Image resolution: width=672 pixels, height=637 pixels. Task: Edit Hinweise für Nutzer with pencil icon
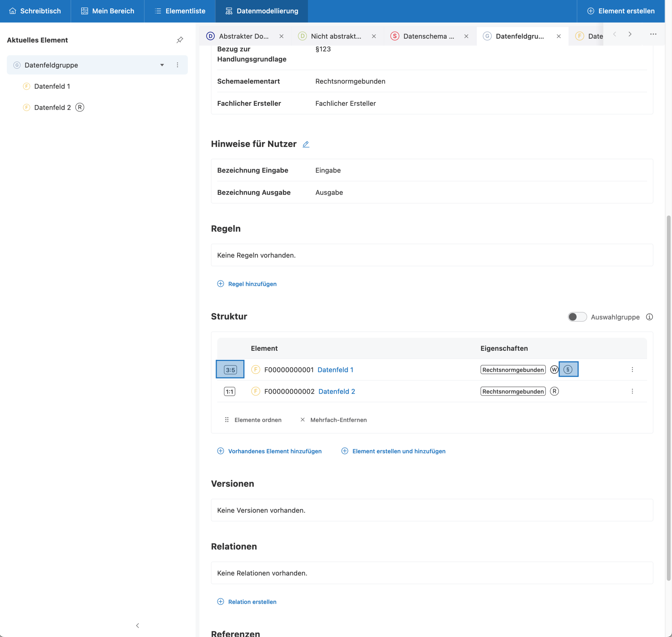tap(306, 144)
